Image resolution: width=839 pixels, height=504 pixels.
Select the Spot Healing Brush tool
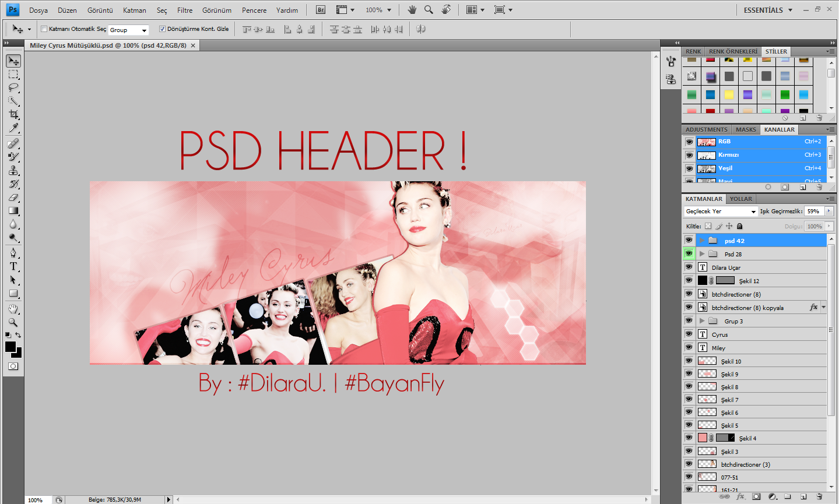(x=13, y=144)
